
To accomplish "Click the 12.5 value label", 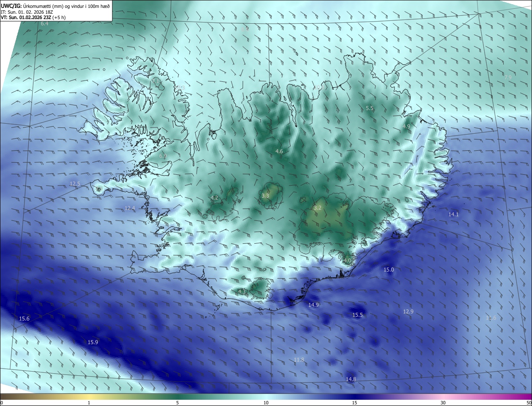I will pyautogui.click(x=75, y=183).
